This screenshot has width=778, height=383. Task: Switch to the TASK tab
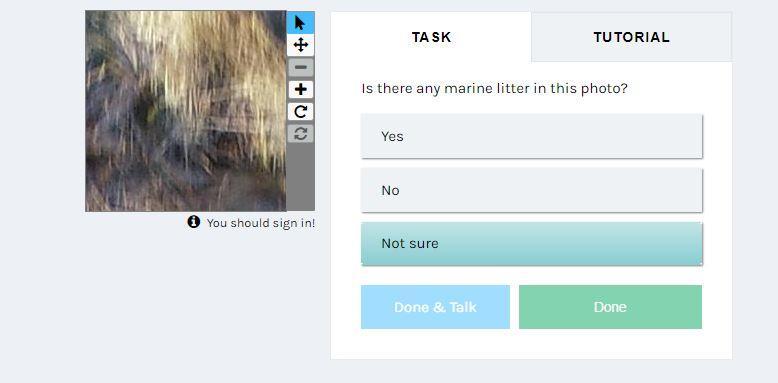tap(431, 37)
